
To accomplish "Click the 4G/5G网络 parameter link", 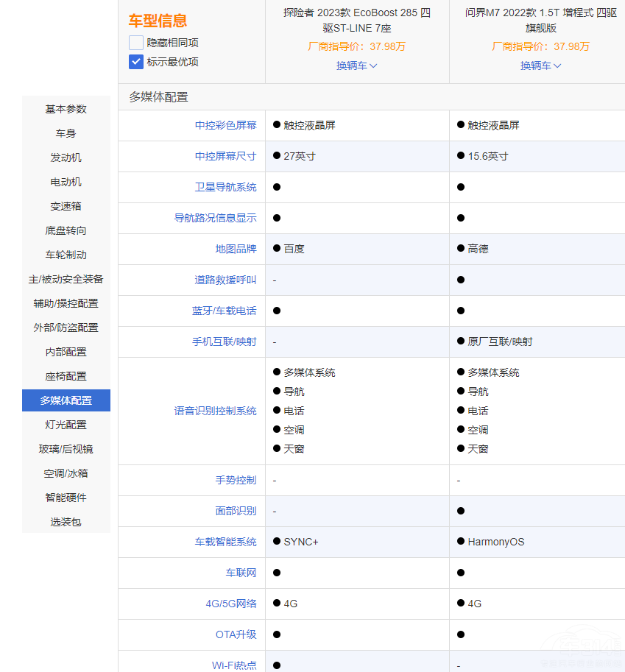I will [x=231, y=604].
